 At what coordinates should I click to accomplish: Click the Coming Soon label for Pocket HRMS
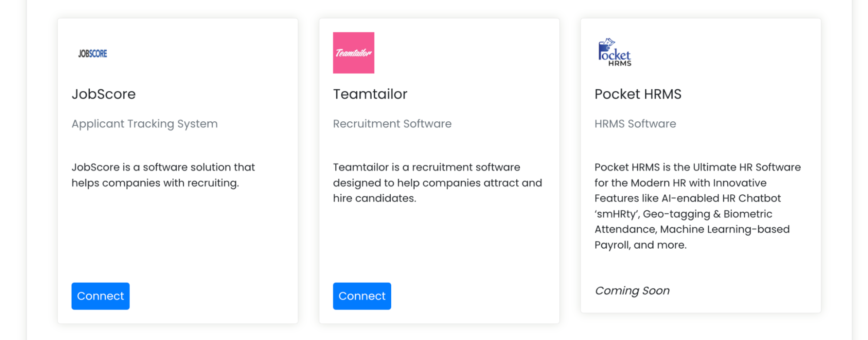tap(632, 290)
